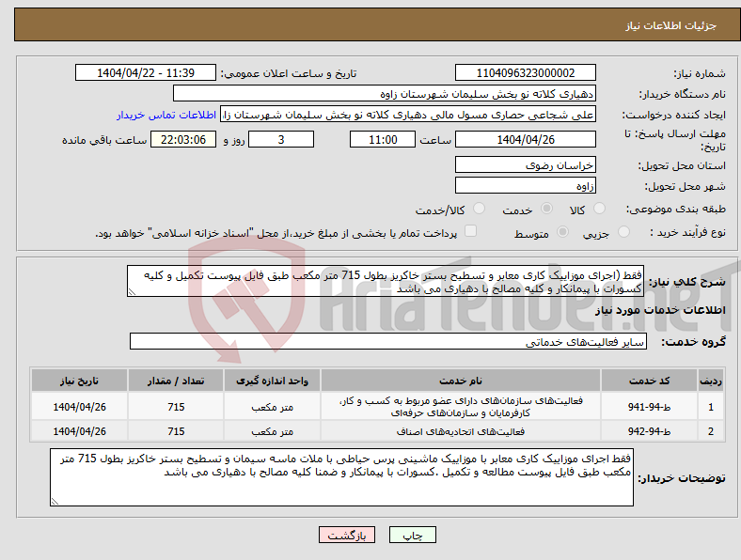The width and height of the screenshot is (741, 560).
Task: Click the ردیف column header
Action: [x=711, y=381]
